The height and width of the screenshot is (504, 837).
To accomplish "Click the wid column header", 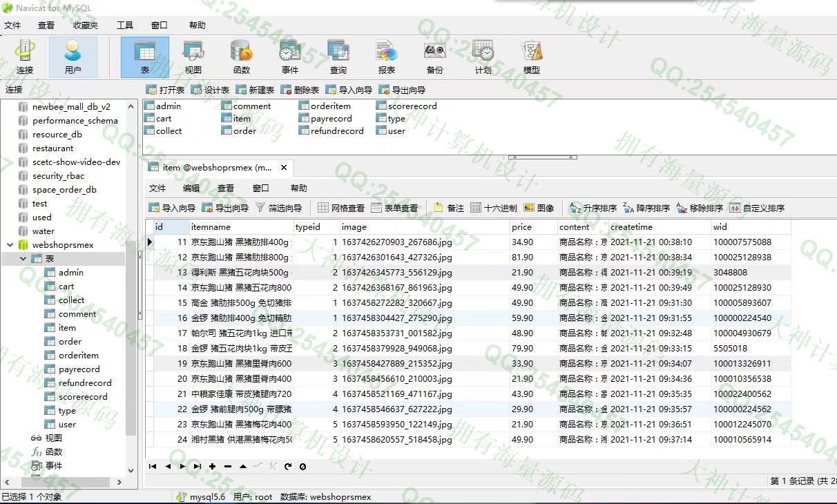I will [x=751, y=226].
